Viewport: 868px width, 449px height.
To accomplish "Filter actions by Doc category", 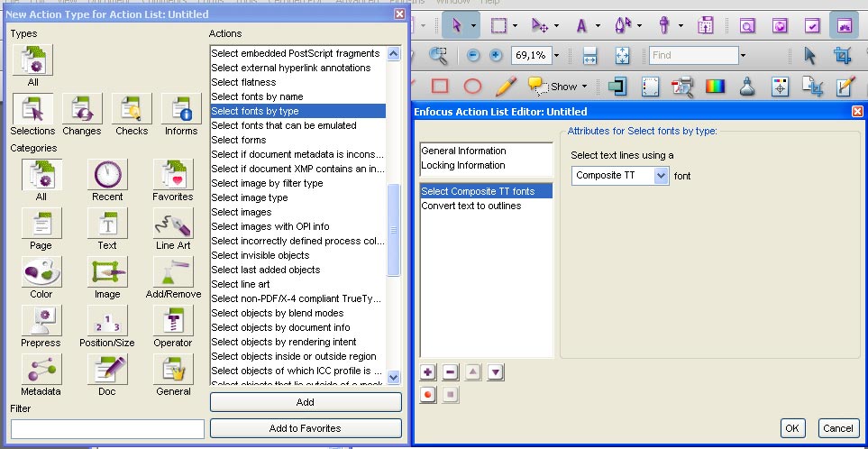I will tap(107, 370).
